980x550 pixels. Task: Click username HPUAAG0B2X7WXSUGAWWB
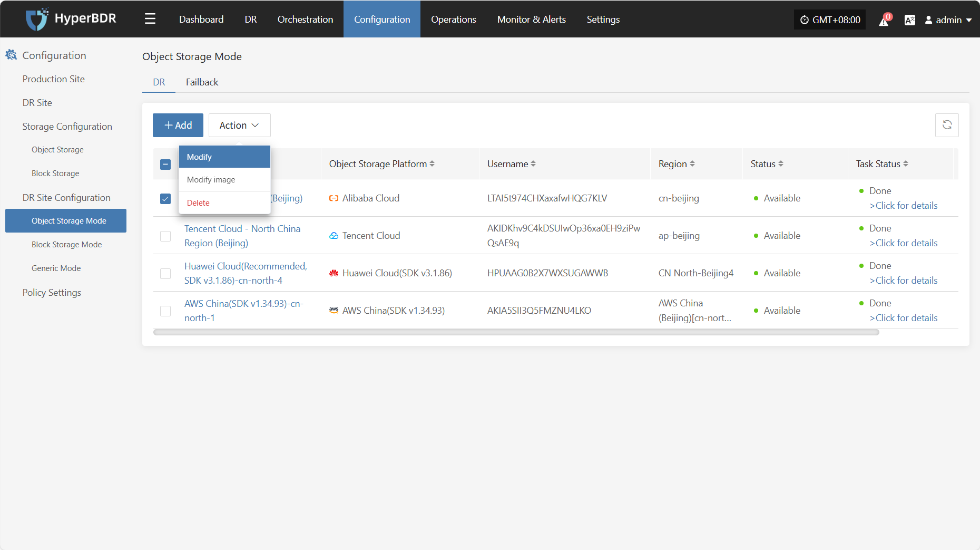[x=547, y=273]
